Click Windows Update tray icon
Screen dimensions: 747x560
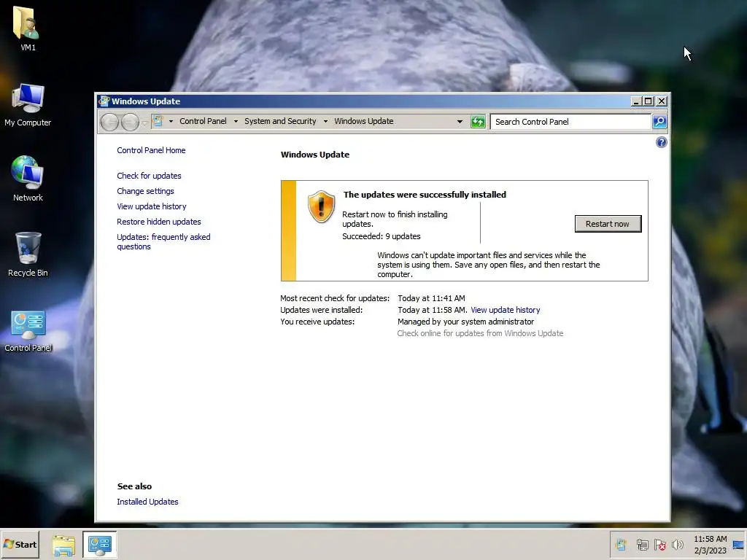click(x=622, y=544)
